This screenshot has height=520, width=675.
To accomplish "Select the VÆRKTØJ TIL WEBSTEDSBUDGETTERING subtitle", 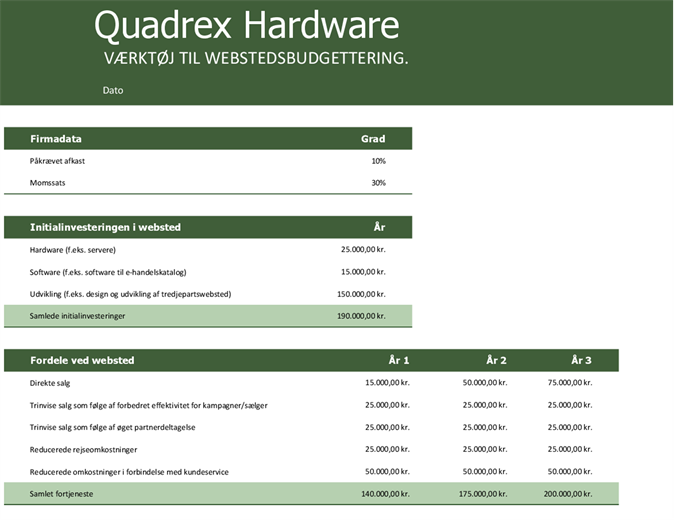I will point(256,58).
